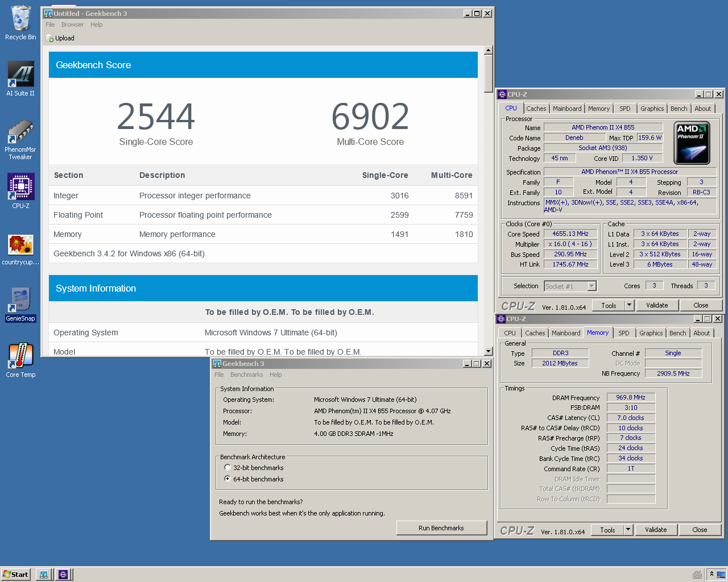Click the Upload icon in Geekbench results
Image resolution: width=728 pixels, height=582 pixels.
[x=49, y=39]
